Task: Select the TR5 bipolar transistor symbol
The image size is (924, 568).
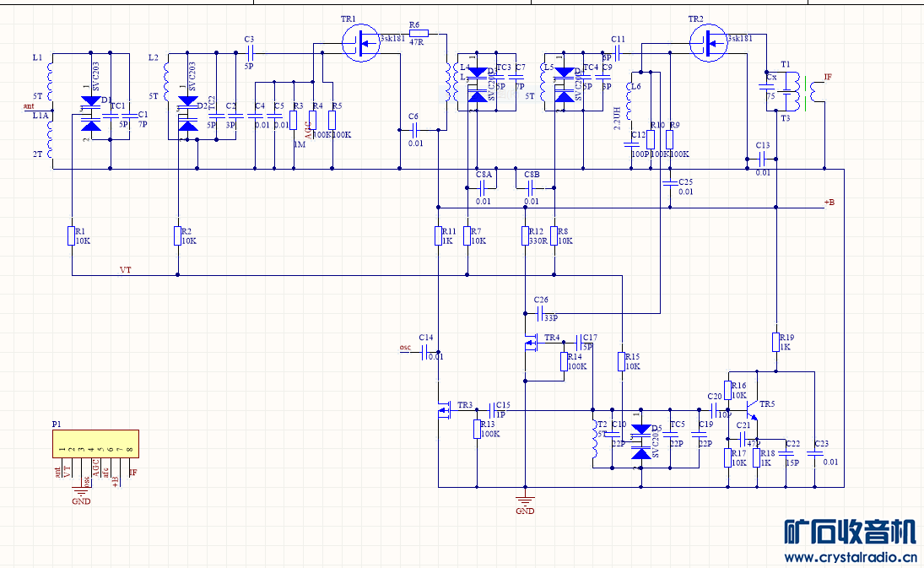Action: tap(752, 409)
